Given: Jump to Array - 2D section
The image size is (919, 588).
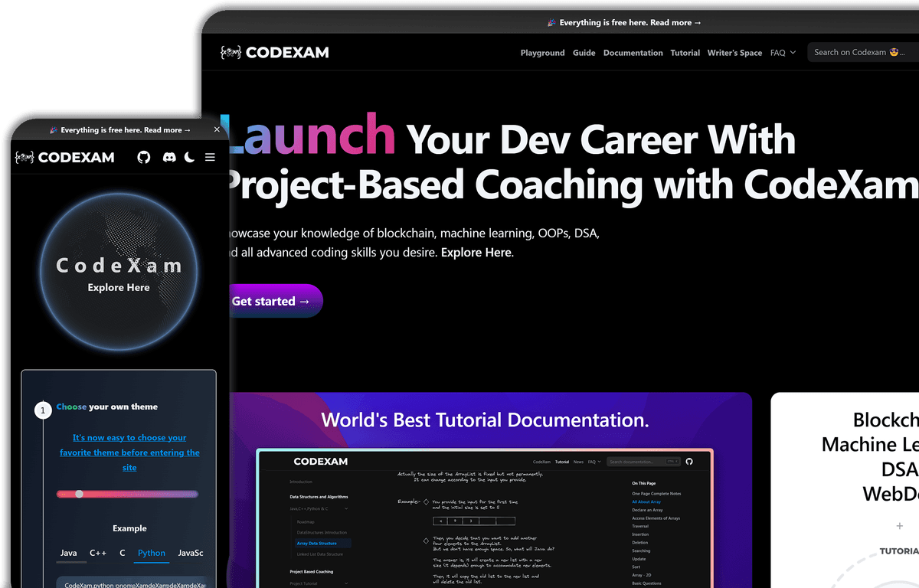Looking at the screenshot, I should [641, 575].
